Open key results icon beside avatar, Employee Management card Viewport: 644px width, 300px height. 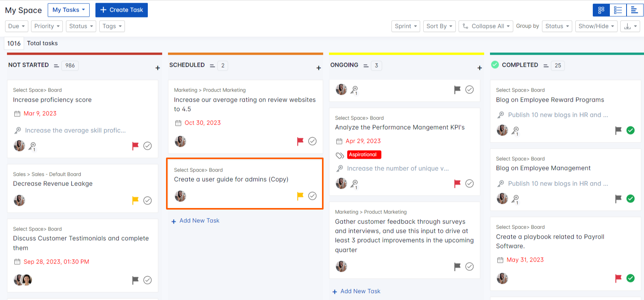515,199
